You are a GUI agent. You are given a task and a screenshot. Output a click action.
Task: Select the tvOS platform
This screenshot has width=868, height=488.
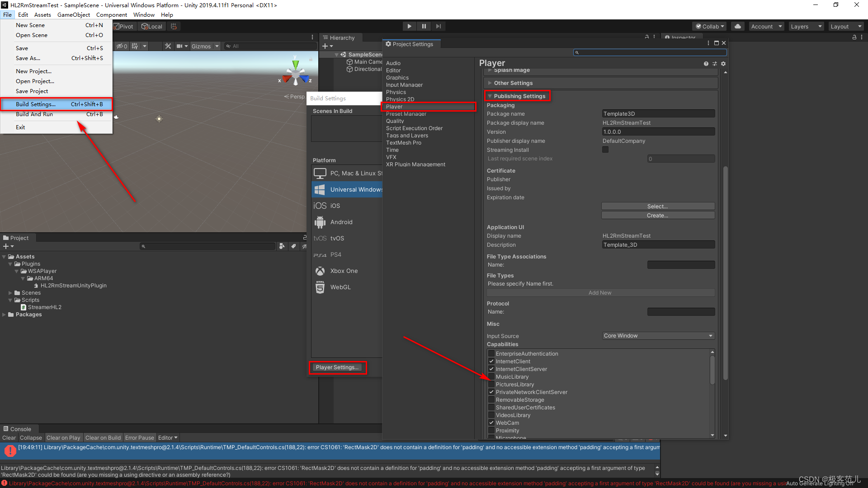click(347, 238)
